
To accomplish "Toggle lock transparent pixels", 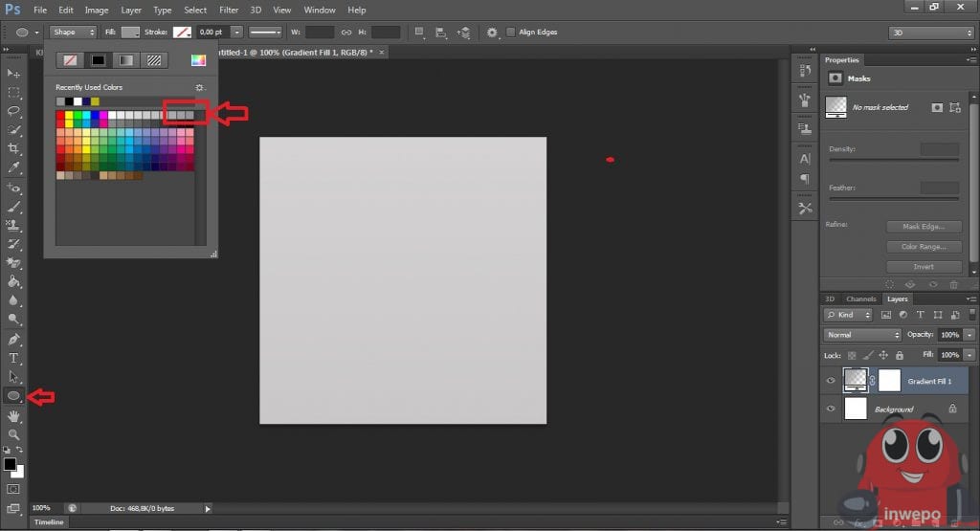I will (852, 356).
